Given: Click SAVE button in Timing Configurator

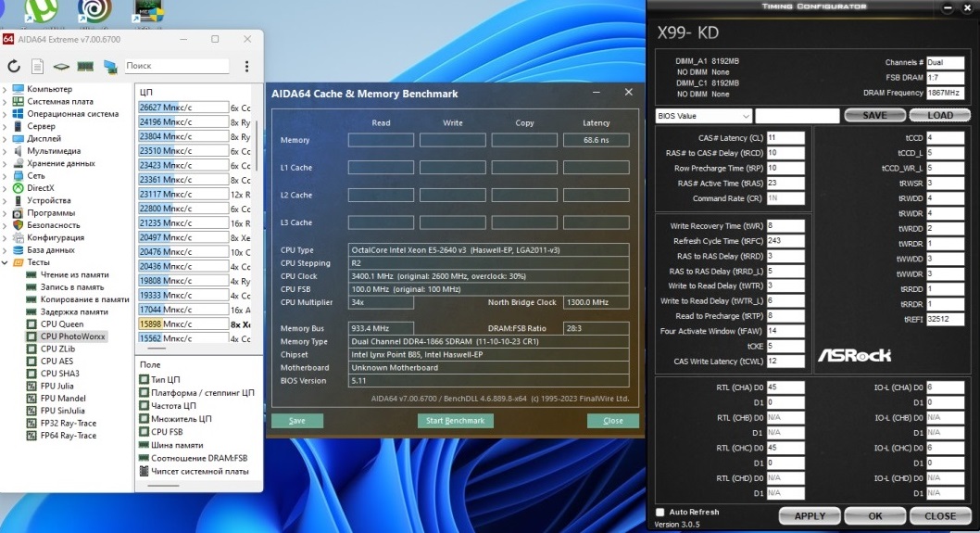Looking at the screenshot, I should 874,115.
